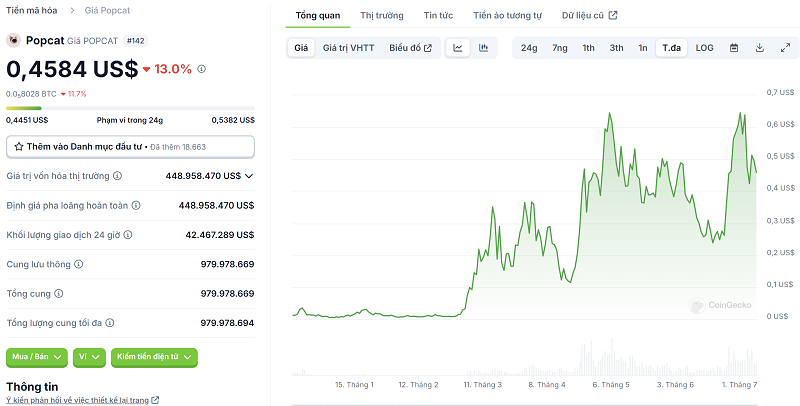
Task: Switch to line chart view
Action: [457, 48]
